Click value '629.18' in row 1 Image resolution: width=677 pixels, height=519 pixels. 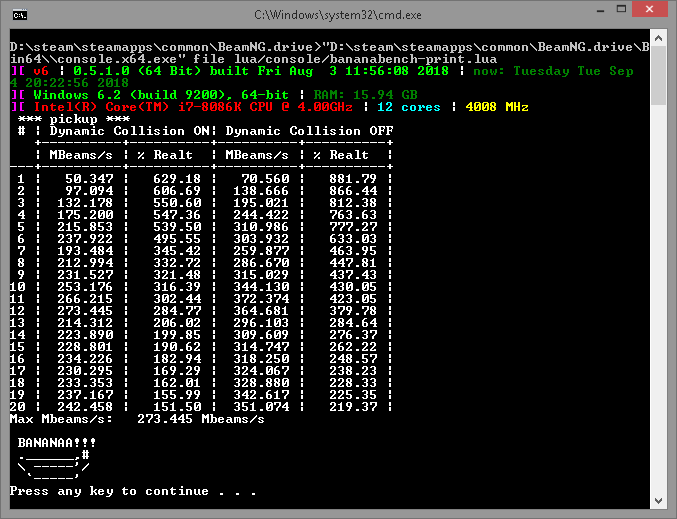point(177,178)
